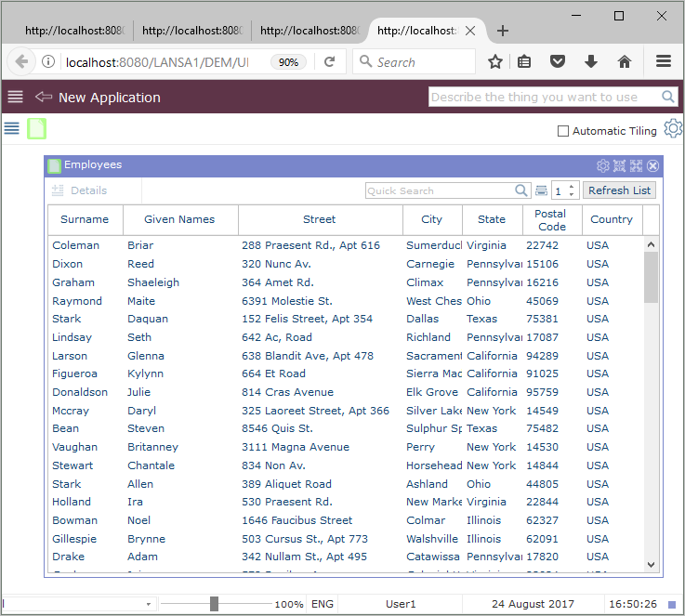
Task: Click ENG language in status bar
Action: coord(323,604)
